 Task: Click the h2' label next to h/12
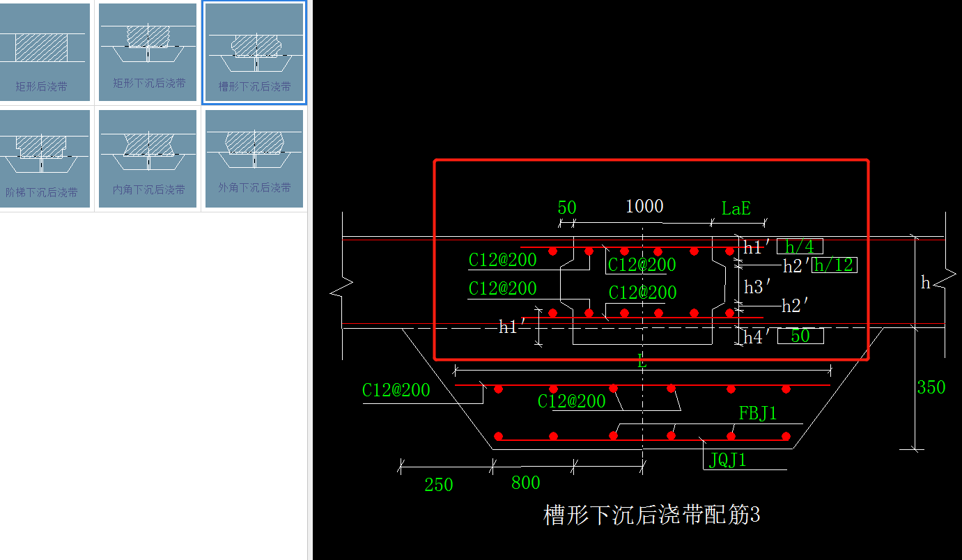click(x=796, y=265)
